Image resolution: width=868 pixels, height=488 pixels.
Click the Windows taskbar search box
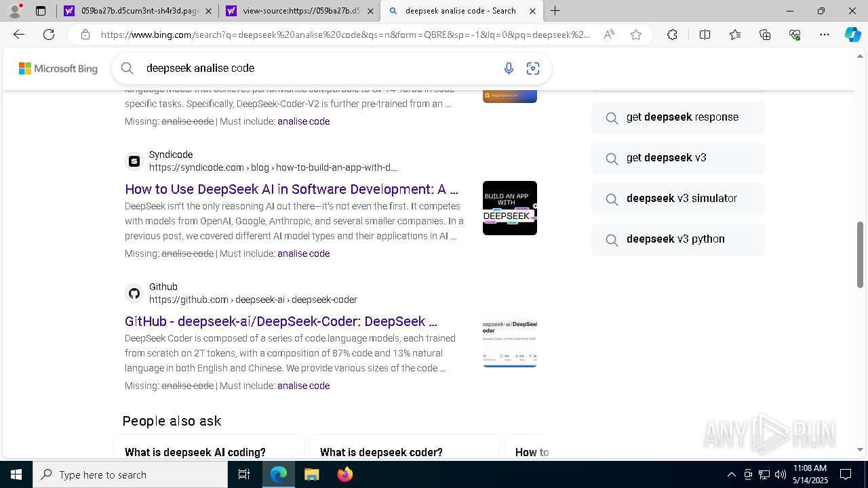pyautogui.click(x=130, y=474)
